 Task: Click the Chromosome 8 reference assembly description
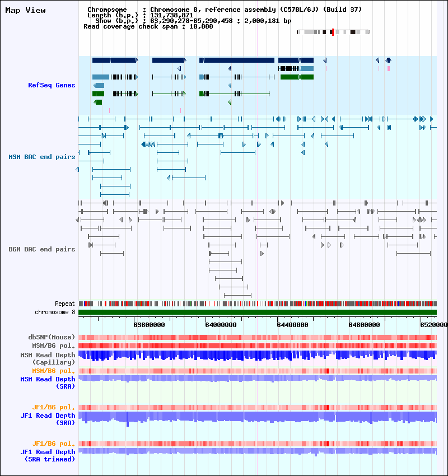tap(256, 10)
